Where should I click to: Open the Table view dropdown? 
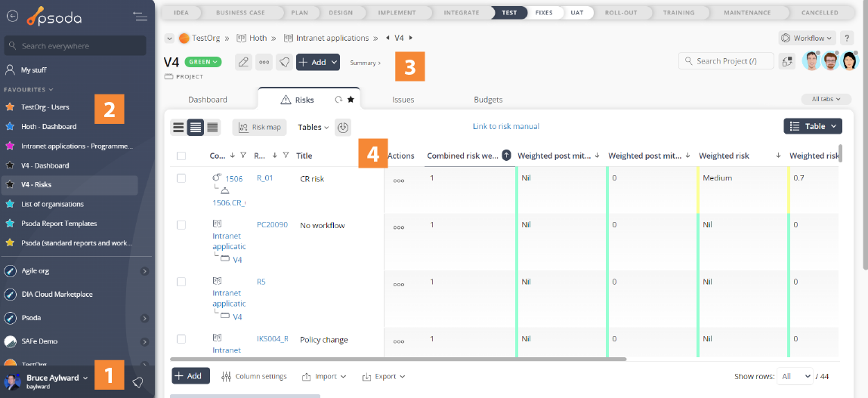point(813,126)
